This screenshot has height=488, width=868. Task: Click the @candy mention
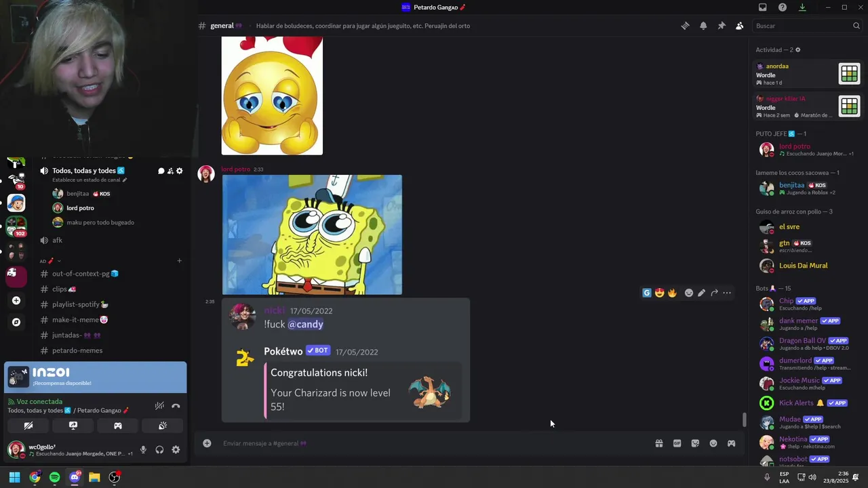305,324
